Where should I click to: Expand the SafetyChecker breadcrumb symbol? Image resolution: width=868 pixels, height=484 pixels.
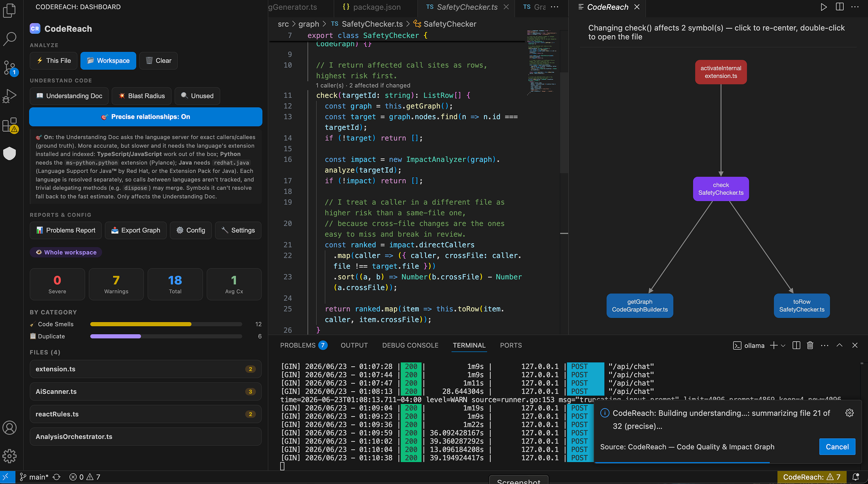[445, 24]
